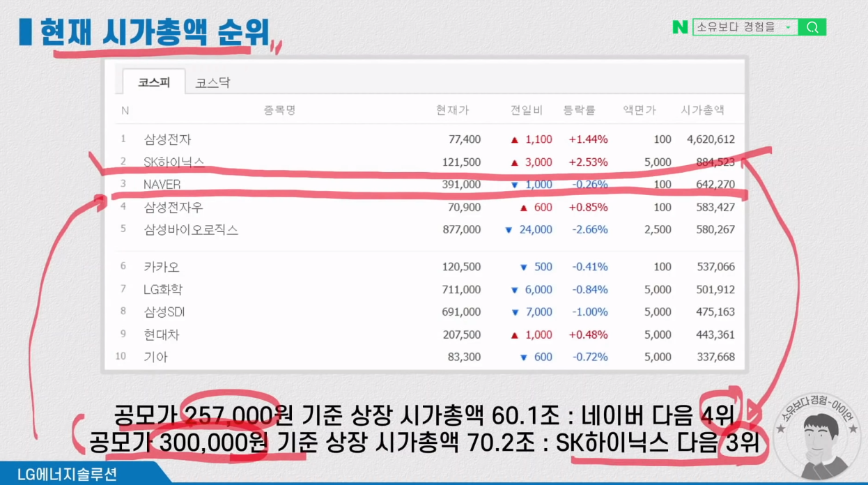
Task: Click LG화학 current price 711,000
Action: (461, 289)
